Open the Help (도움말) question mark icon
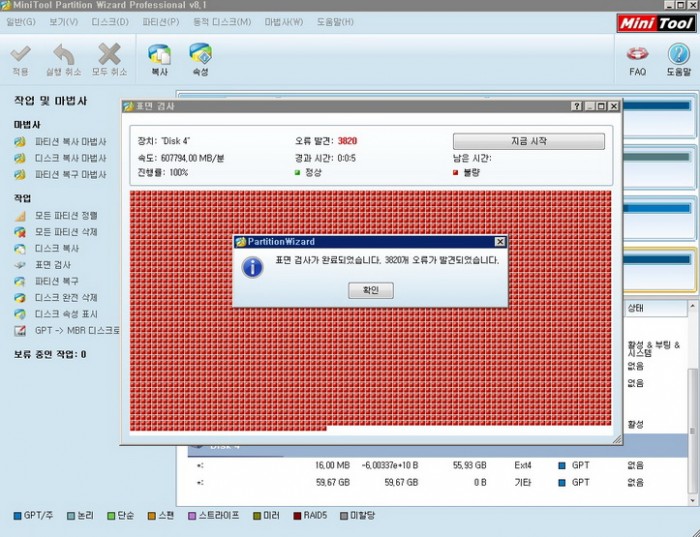This screenshot has width=700, height=537. coord(679,54)
